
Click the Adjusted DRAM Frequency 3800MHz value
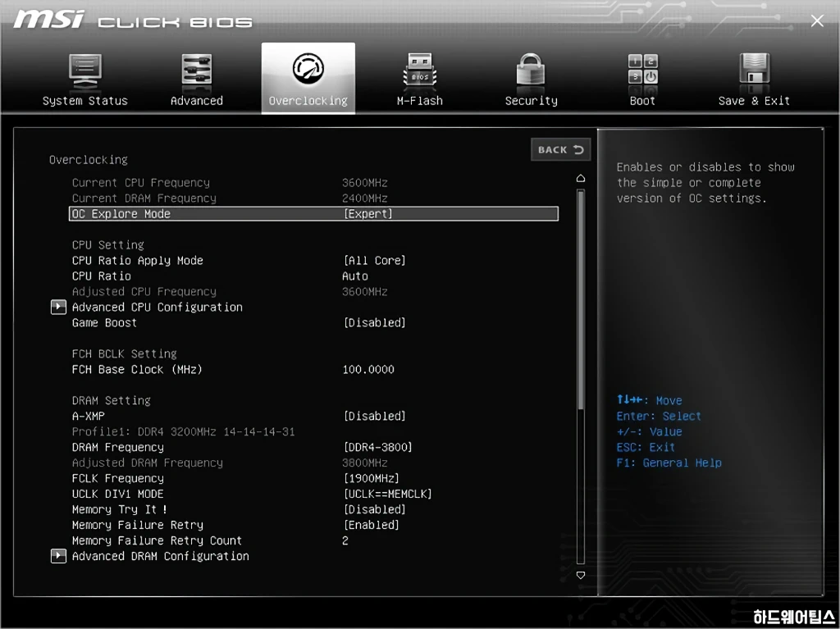pyautogui.click(x=365, y=463)
